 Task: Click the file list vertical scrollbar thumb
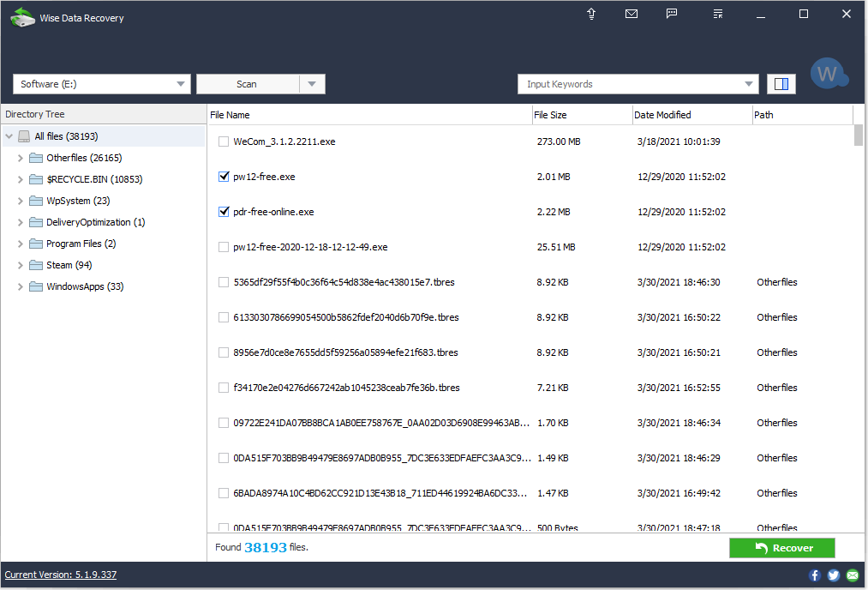(858, 135)
